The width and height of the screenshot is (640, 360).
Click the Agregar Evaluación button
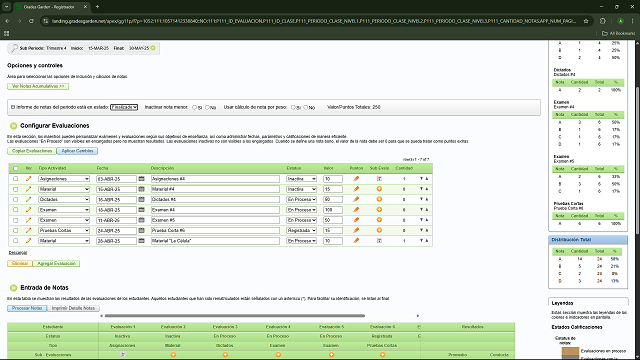coord(56,264)
